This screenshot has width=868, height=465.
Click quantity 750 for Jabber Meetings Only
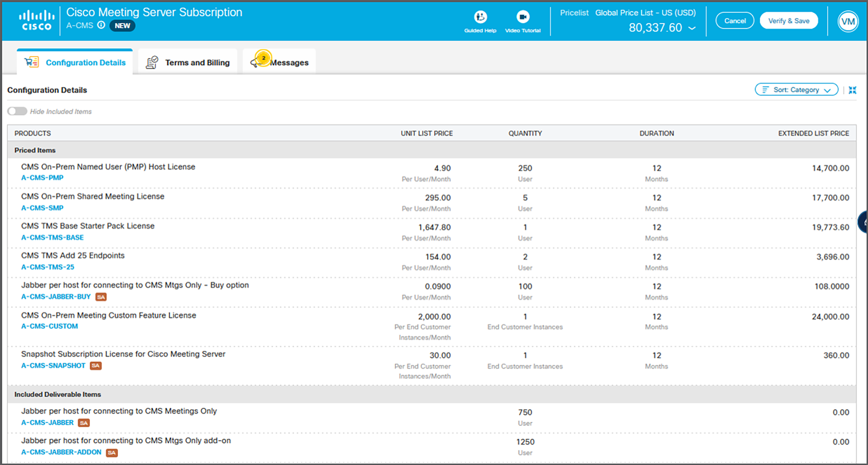point(525,412)
